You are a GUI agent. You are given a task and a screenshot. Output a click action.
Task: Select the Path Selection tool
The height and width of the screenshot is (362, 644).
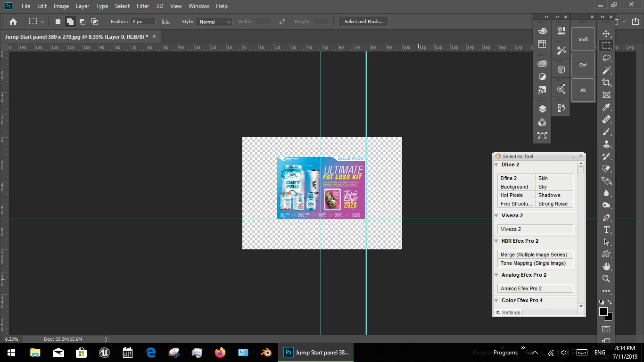(606, 242)
